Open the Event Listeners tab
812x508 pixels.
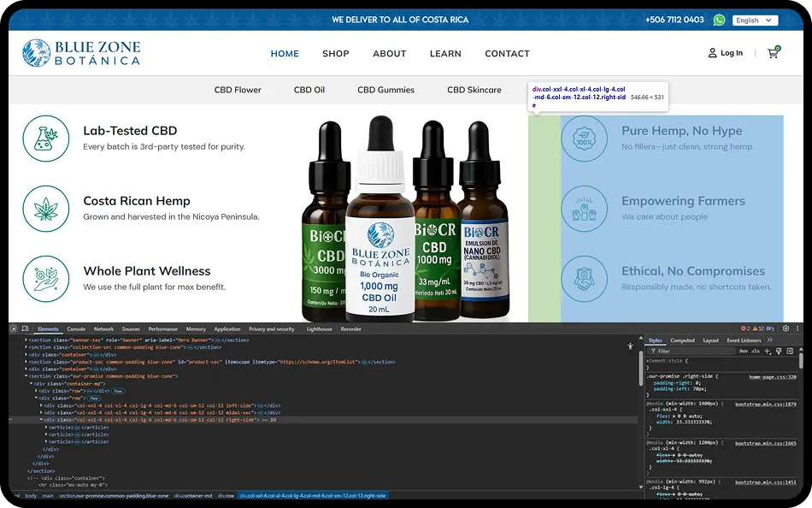[744, 340]
